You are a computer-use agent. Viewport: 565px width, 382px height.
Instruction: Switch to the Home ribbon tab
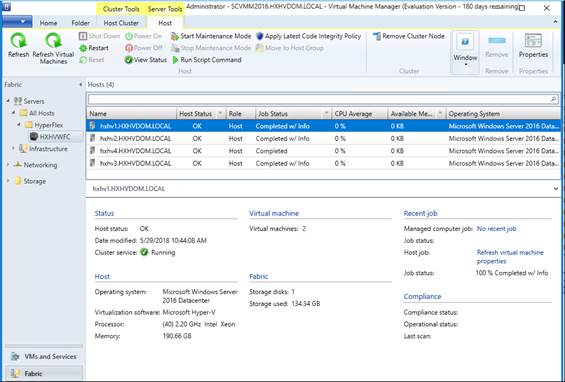pos(48,23)
